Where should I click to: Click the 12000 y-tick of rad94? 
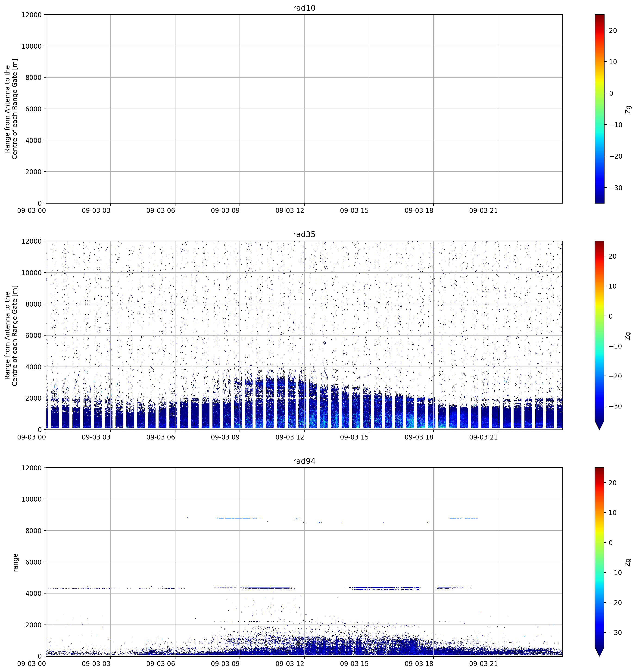click(x=31, y=468)
